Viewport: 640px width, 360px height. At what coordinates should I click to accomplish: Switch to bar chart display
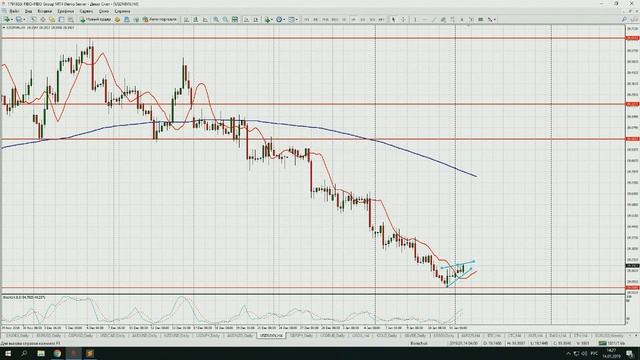tap(186, 20)
